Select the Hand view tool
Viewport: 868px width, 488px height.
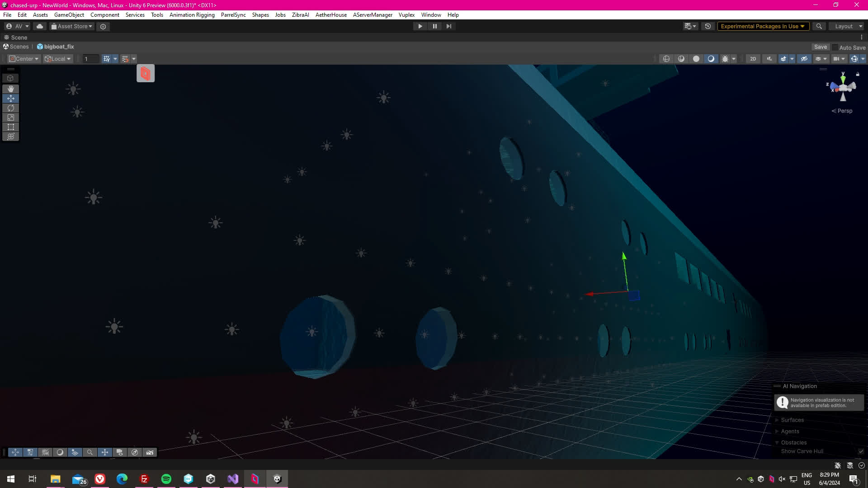pyautogui.click(x=10, y=89)
